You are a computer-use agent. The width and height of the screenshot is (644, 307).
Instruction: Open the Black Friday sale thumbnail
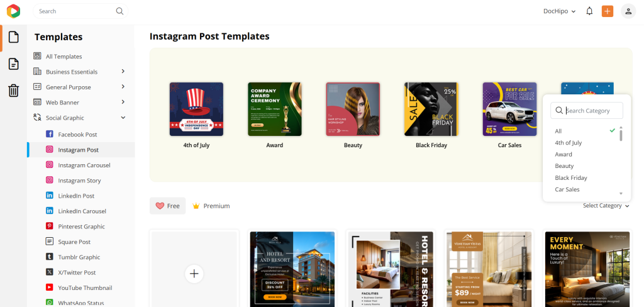click(x=431, y=109)
